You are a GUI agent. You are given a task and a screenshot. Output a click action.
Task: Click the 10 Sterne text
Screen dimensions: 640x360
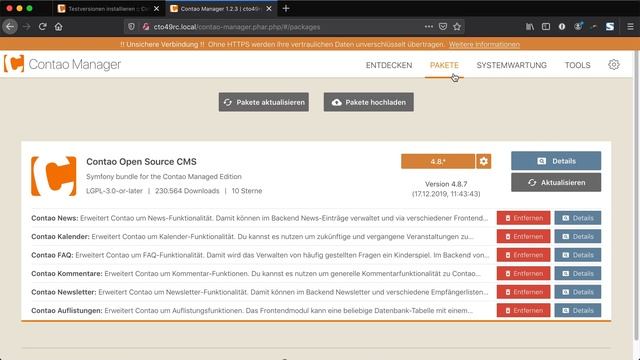click(x=247, y=191)
